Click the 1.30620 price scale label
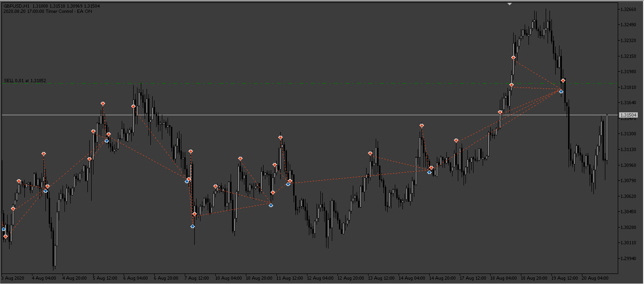The height and width of the screenshot is (284, 644). (629, 197)
